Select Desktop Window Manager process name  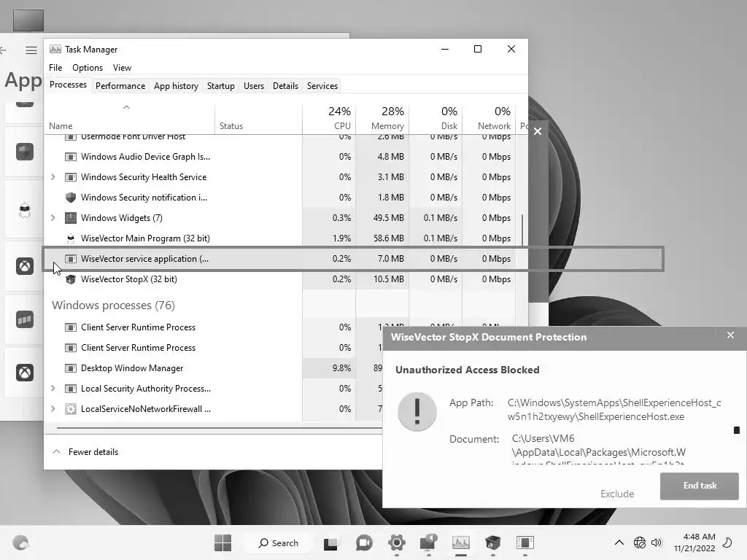(132, 368)
